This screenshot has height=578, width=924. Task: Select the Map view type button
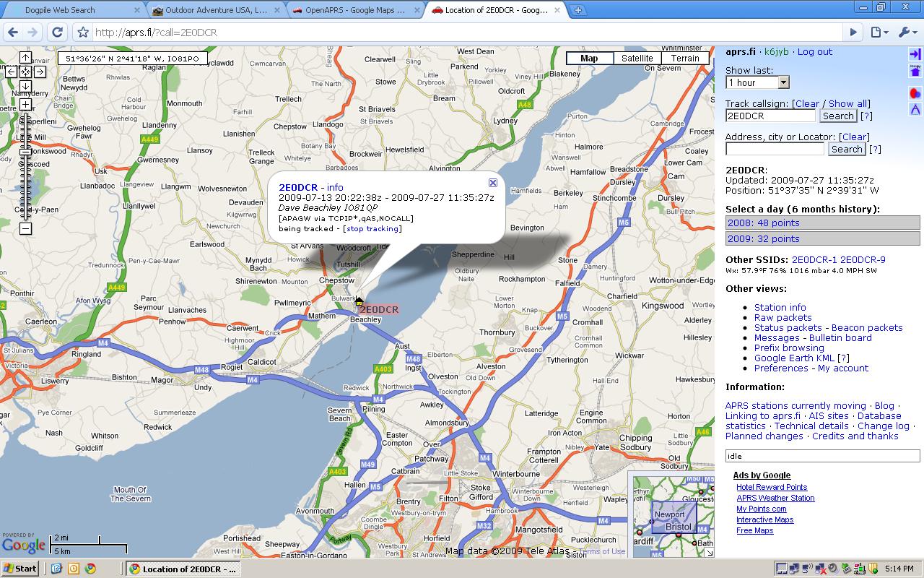tap(589, 59)
